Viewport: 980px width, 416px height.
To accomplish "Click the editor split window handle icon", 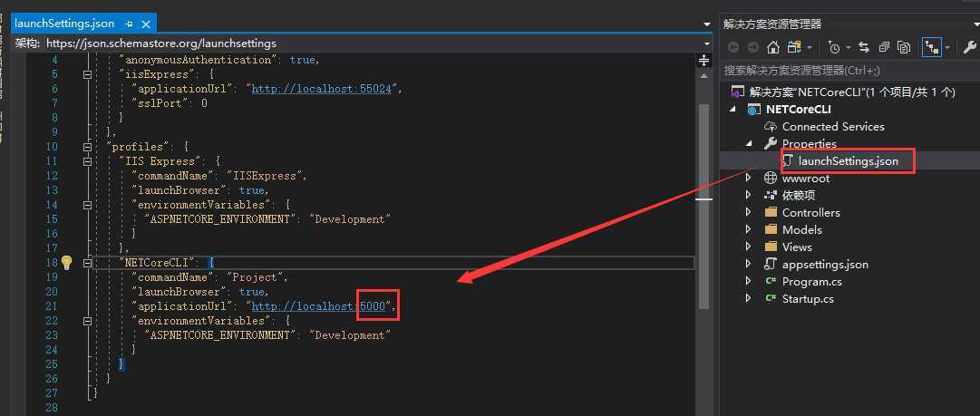I will coord(704,61).
